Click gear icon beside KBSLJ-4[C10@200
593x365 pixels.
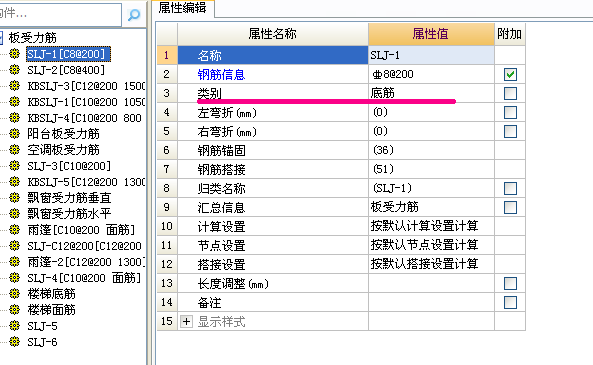click(x=14, y=118)
